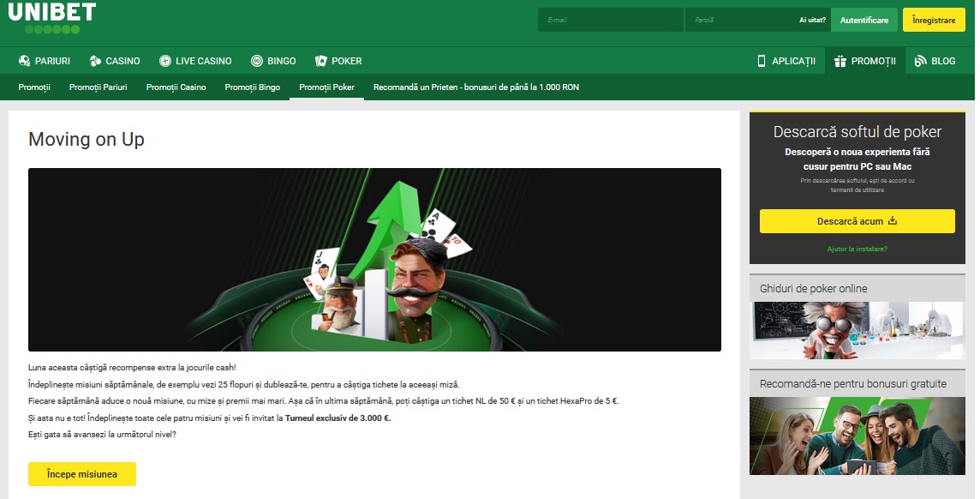The image size is (980, 499).
Task: Click the Unibet logo
Action: (x=52, y=17)
